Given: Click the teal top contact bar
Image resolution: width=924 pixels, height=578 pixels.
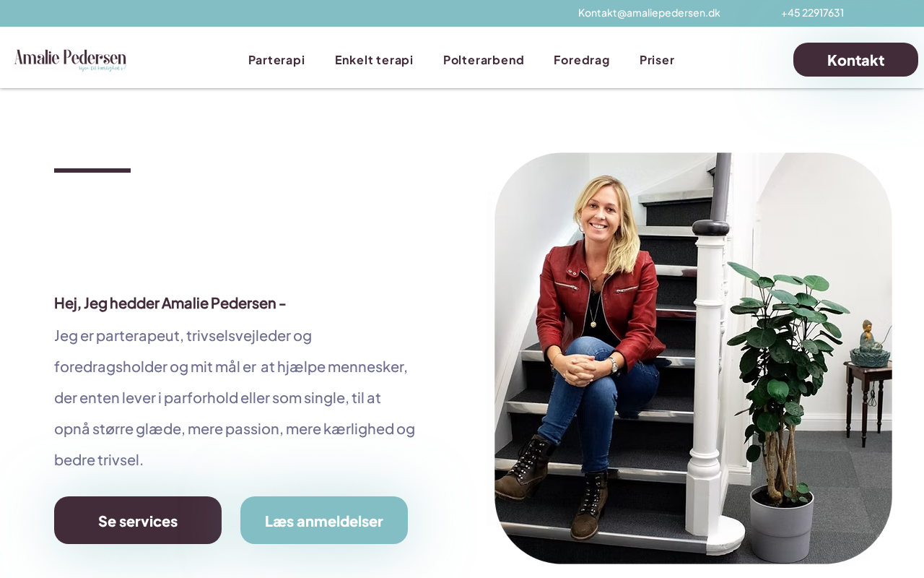Looking at the screenshot, I should coord(462,13).
